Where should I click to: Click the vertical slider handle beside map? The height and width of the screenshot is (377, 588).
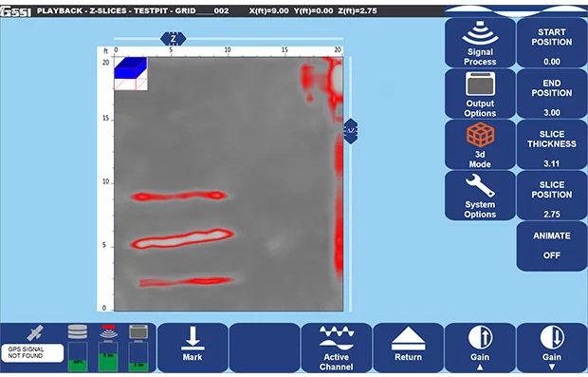(x=351, y=131)
